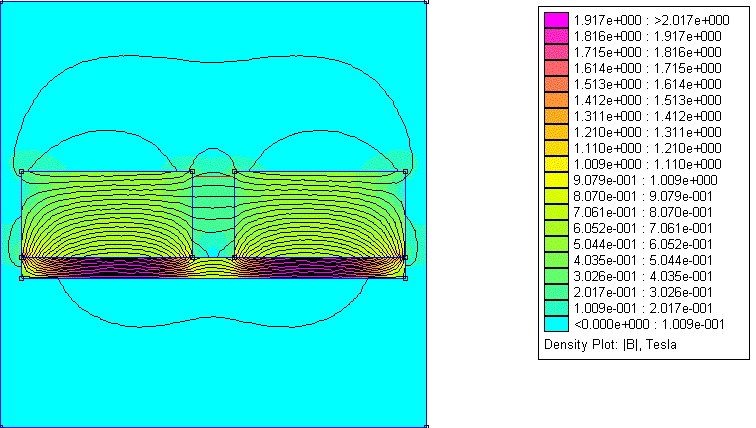Click the magenta 1.917e+000 : >2.017e+000 legend swatch
756x428 pixels.
point(556,20)
